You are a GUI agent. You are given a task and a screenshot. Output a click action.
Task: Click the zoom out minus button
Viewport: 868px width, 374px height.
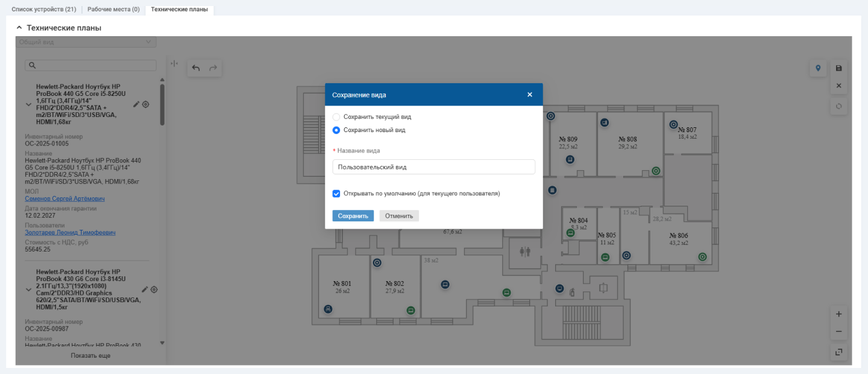click(x=838, y=332)
